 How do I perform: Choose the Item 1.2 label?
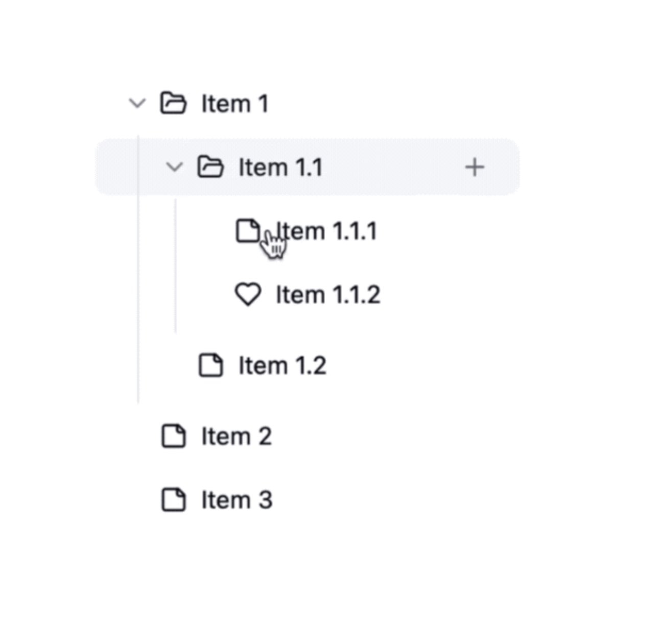[x=282, y=366]
